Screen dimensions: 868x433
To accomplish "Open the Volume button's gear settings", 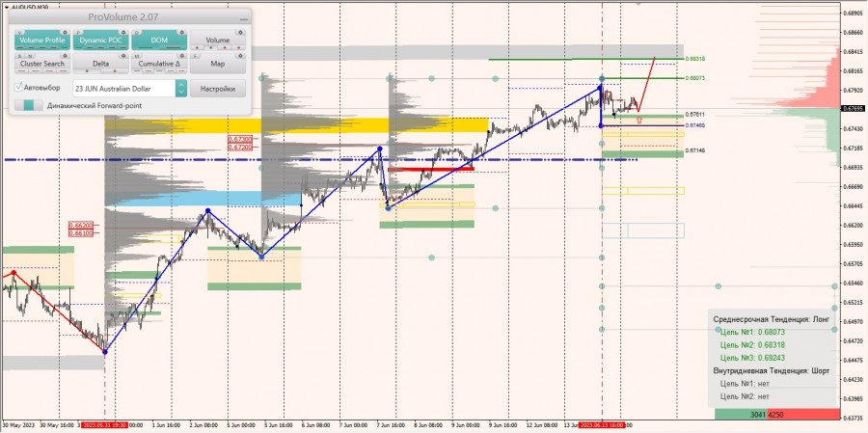I will point(240,32).
